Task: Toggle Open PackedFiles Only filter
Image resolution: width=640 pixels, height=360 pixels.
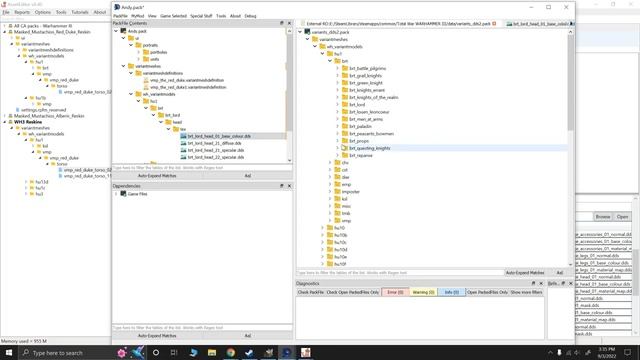Action: tap(487, 292)
